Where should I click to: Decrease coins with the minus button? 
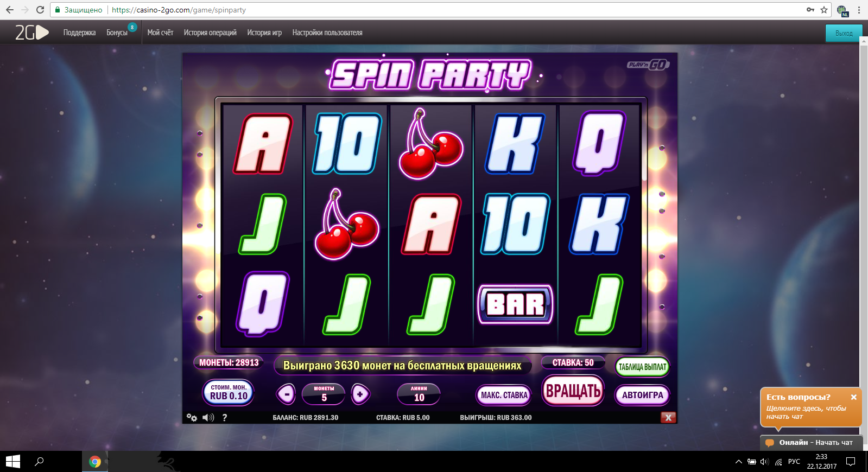(286, 394)
